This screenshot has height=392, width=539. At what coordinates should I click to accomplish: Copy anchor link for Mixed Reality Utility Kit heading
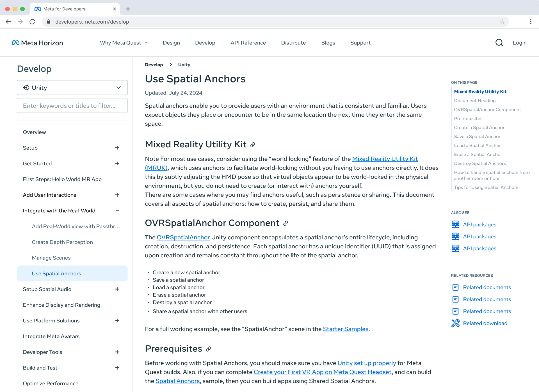coord(253,145)
